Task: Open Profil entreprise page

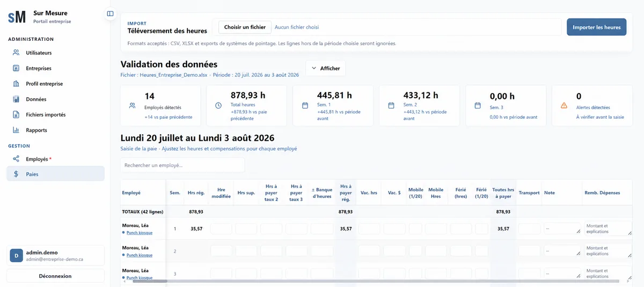Action: coord(55,84)
